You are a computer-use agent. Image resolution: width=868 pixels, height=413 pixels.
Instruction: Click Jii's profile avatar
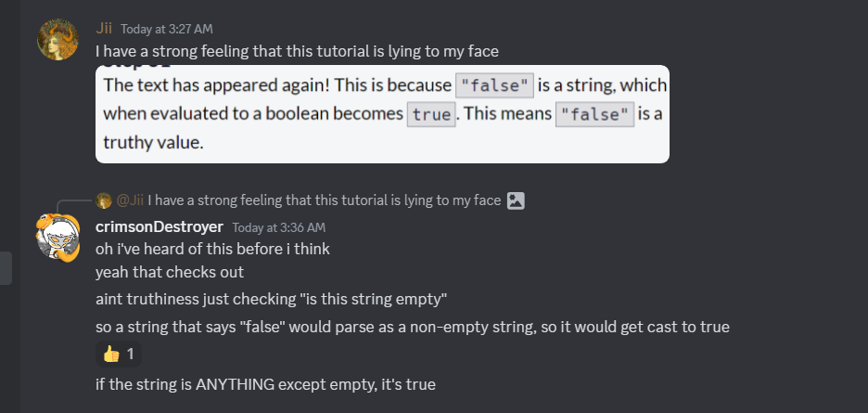point(57,39)
